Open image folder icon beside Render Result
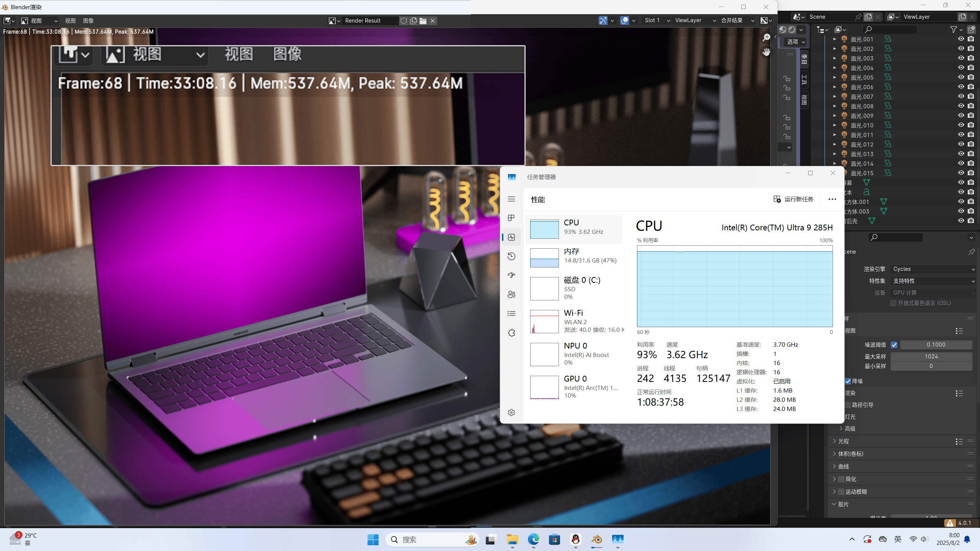The width and height of the screenshot is (980, 551). [x=423, y=21]
